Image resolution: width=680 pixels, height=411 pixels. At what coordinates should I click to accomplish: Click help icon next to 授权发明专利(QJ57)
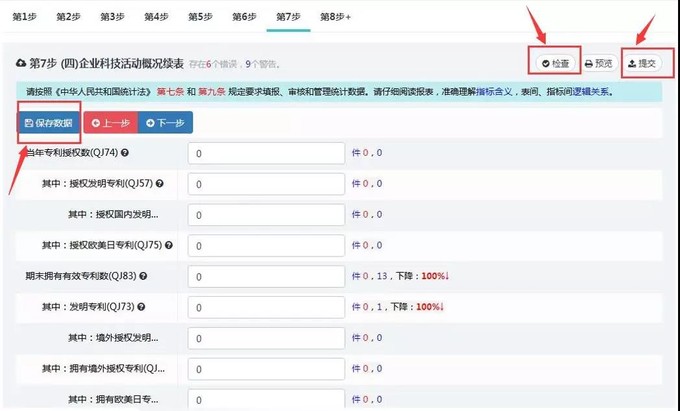[x=160, y=183]
